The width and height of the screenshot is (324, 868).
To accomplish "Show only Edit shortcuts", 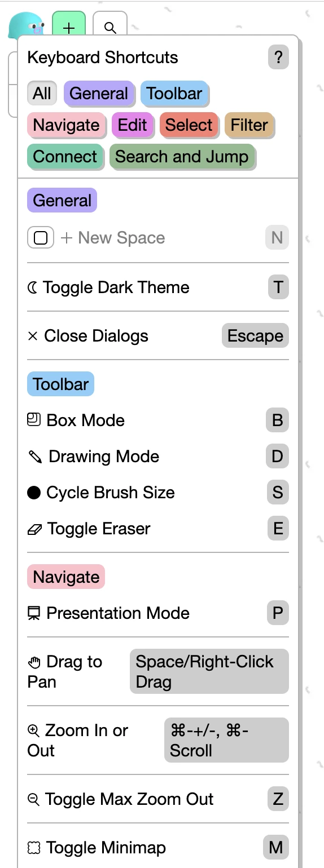I will pos(133,125).
